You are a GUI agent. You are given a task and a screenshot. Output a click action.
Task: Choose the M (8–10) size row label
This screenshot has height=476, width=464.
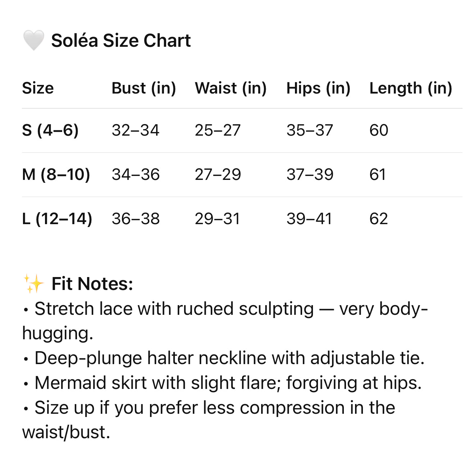(x=56, y=174)
